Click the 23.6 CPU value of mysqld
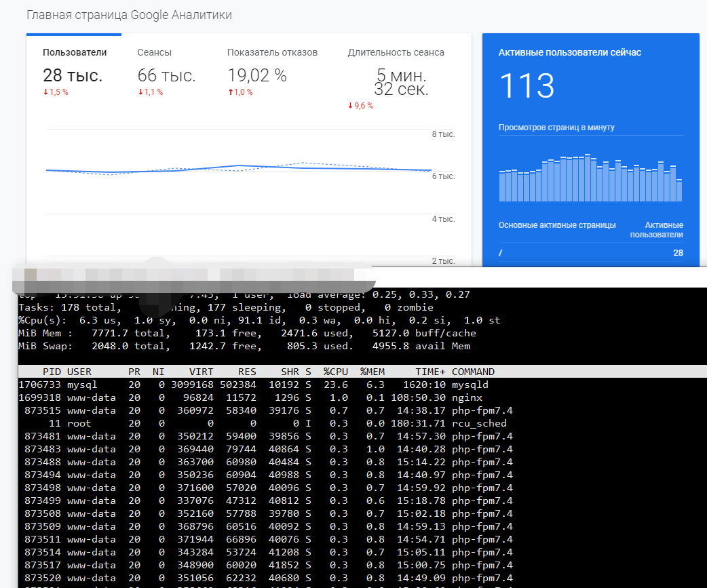This screenshot has height=588, width=707. coord(336,385)
